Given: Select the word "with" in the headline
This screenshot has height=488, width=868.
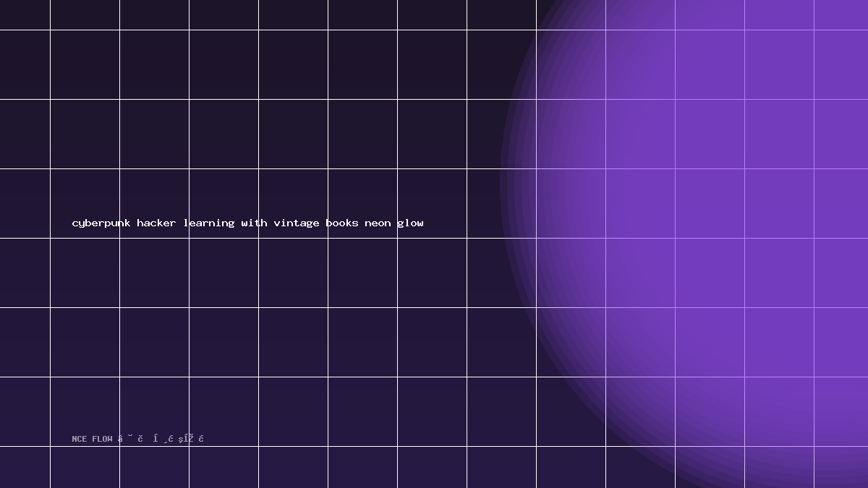Looking at the screenshot, I should (x=254, y=223).
